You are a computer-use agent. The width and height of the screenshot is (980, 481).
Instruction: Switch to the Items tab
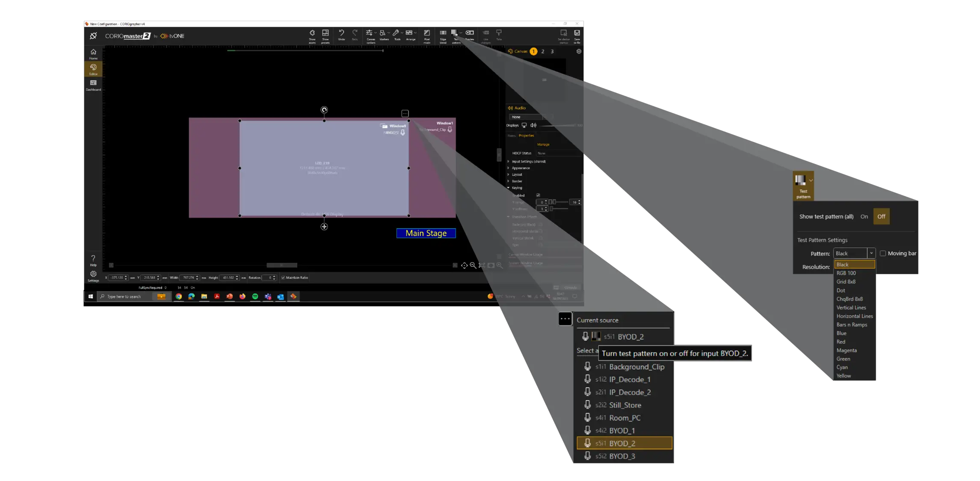[x=512, y=136]
